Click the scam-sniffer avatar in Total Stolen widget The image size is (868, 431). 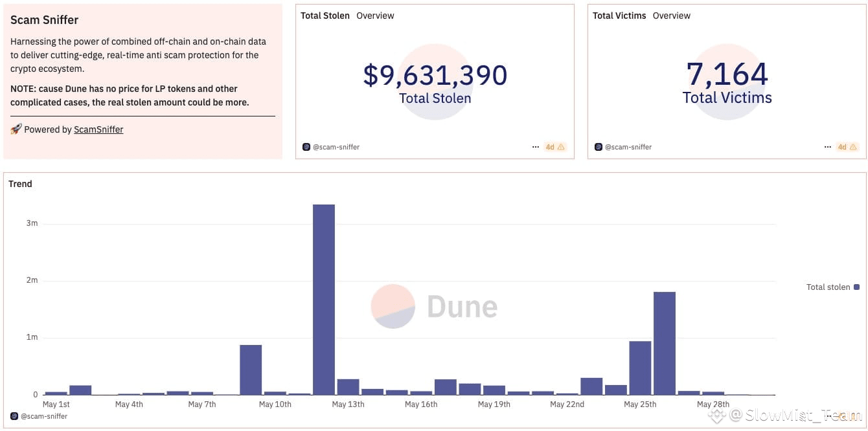tap(306, 147)
